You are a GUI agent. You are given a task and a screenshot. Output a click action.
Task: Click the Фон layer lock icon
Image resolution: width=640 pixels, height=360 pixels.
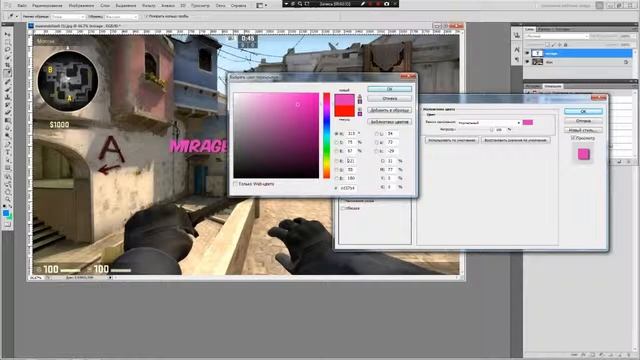coord(626,62)
